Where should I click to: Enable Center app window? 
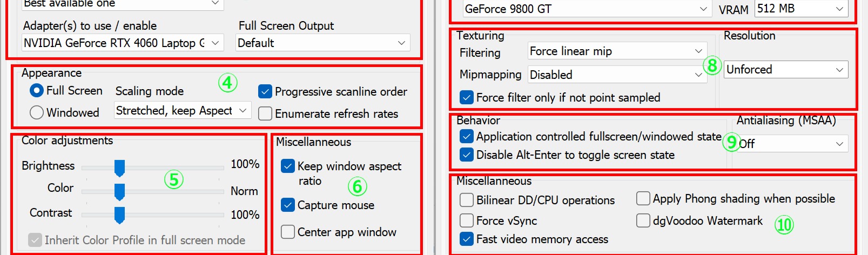coord(288,232)
